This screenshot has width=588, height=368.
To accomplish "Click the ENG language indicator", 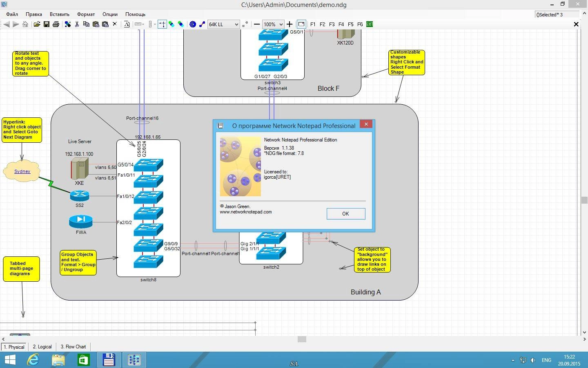I will (x=546, y=360).
